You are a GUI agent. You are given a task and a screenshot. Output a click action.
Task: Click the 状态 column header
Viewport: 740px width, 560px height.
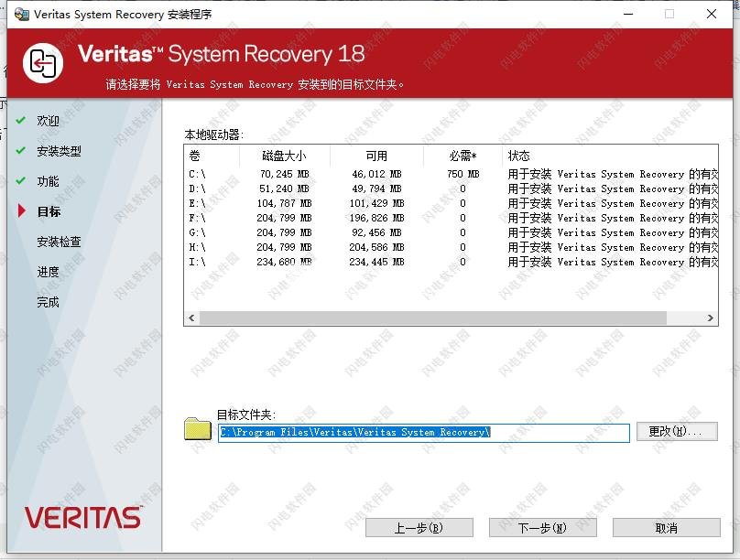click(611, 156)
